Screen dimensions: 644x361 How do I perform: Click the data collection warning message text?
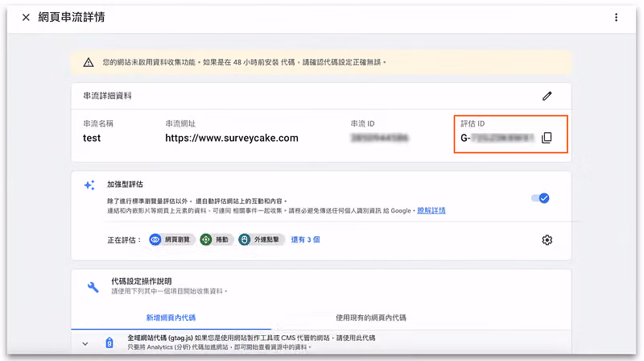pyautogui.click(x=245, y=63)
